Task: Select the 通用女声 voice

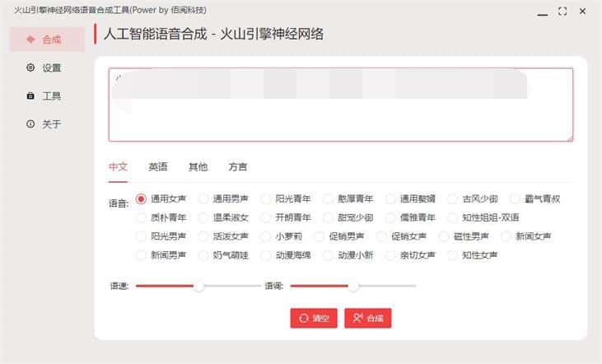Action: click(161, 199)
